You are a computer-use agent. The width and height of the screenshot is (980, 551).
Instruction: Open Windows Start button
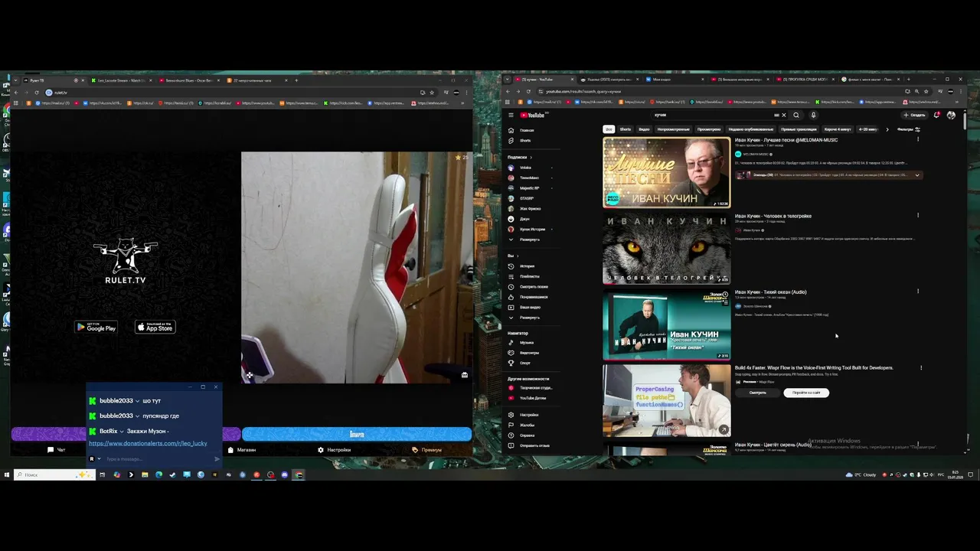pos(6,474)
